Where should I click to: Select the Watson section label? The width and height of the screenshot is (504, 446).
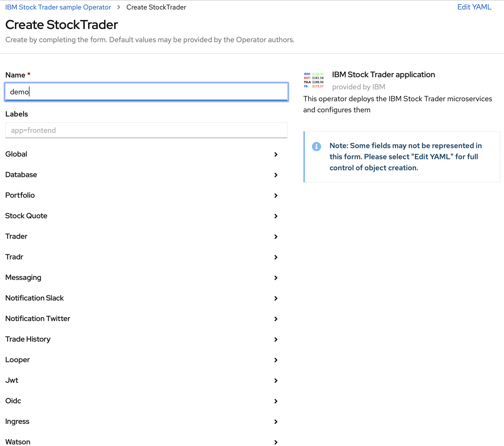(18, 442)
